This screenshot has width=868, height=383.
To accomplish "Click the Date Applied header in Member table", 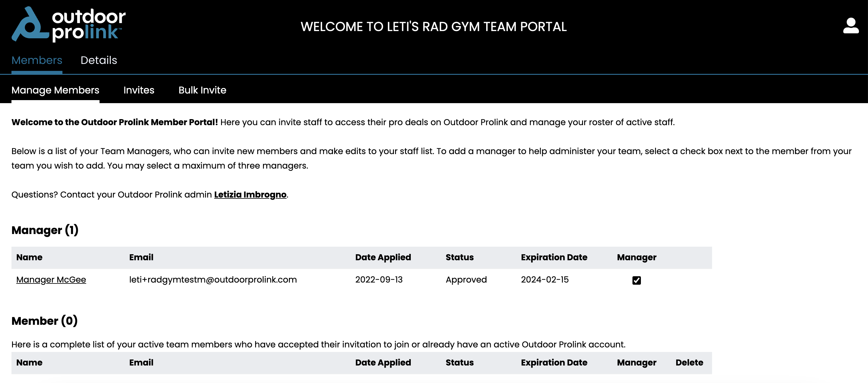I will click(383, 362).
